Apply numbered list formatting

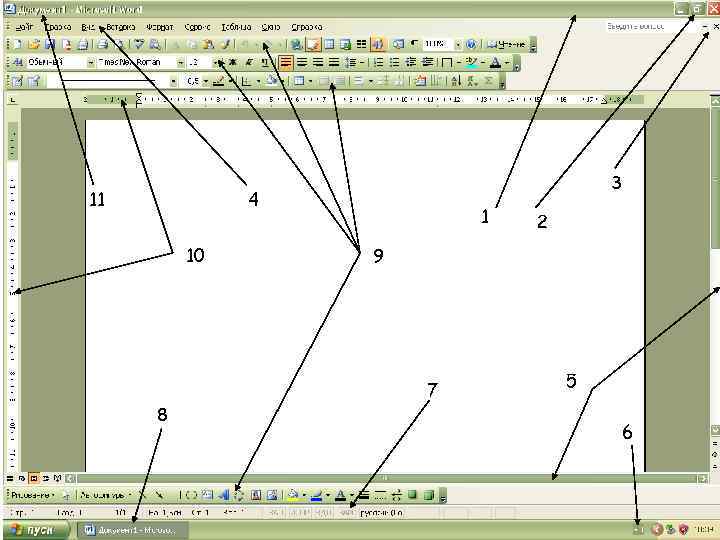pos(379,62)
